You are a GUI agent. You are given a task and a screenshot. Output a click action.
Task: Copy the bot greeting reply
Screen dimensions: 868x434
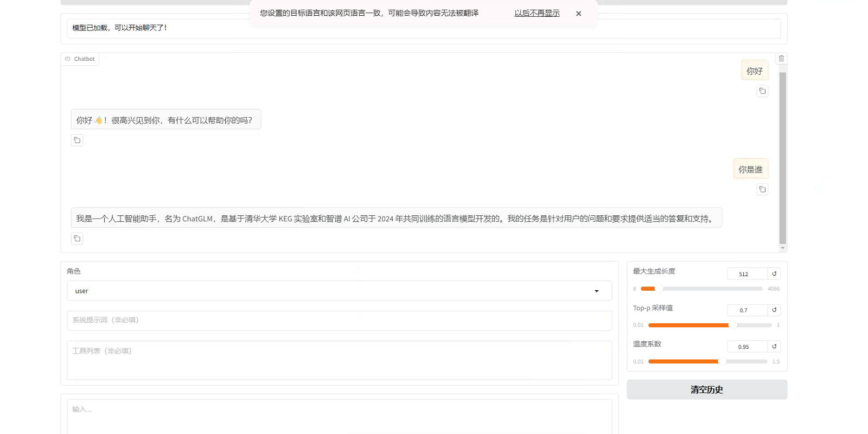pos(77,141)
